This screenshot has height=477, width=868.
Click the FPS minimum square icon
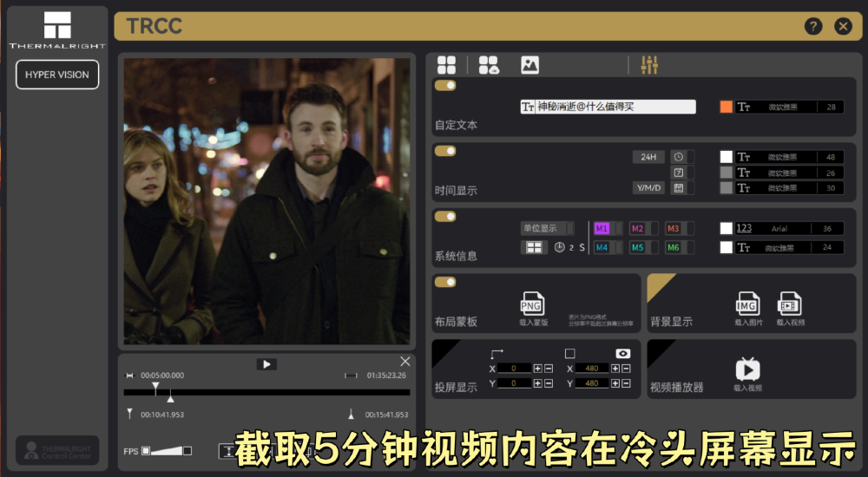[146, 451]
